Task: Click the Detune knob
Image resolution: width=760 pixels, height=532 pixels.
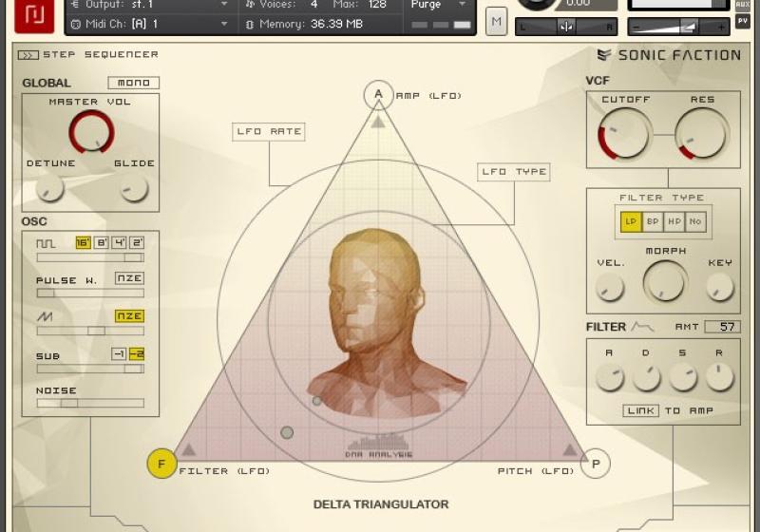Action: click(50, 187)
